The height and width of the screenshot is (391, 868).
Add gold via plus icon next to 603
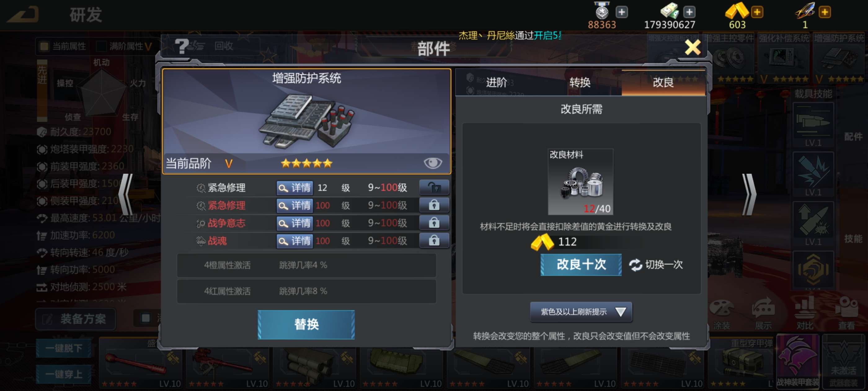757,12
